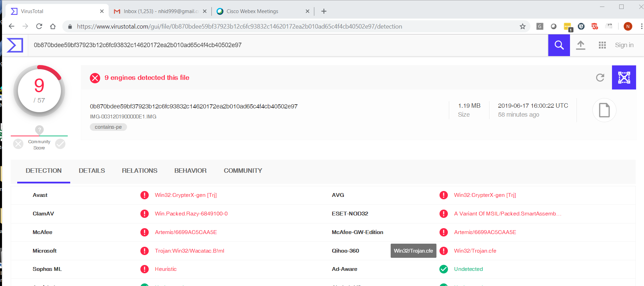Screen dimensions: 644x286
Task: Open the apps grid menu icon
Action: [x=602, y=45]
